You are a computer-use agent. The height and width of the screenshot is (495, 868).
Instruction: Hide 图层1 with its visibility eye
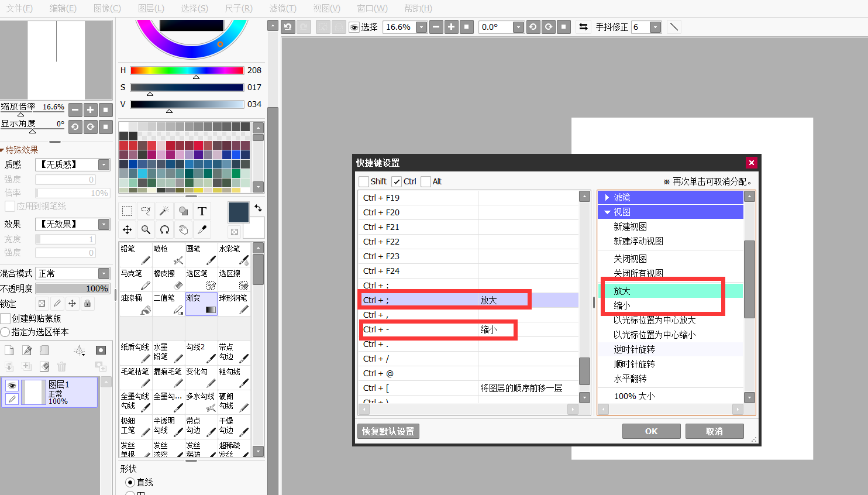point(12,386)
